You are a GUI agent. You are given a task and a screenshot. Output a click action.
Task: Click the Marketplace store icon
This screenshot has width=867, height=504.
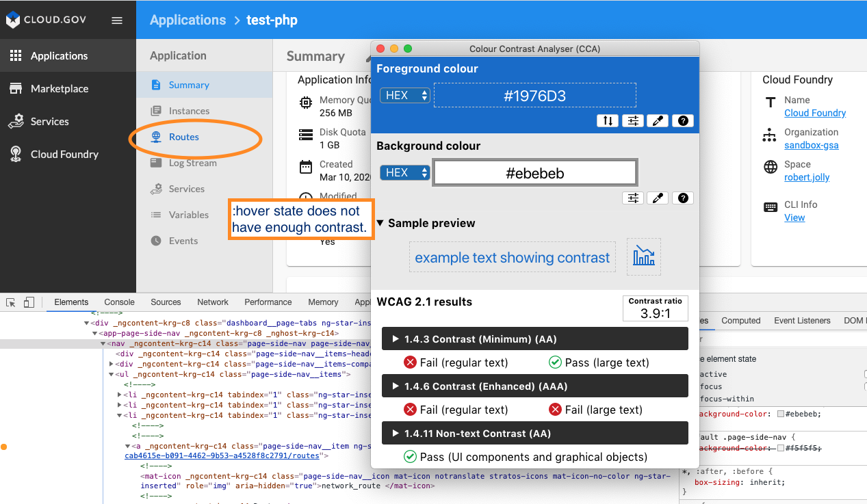(16, 89)
